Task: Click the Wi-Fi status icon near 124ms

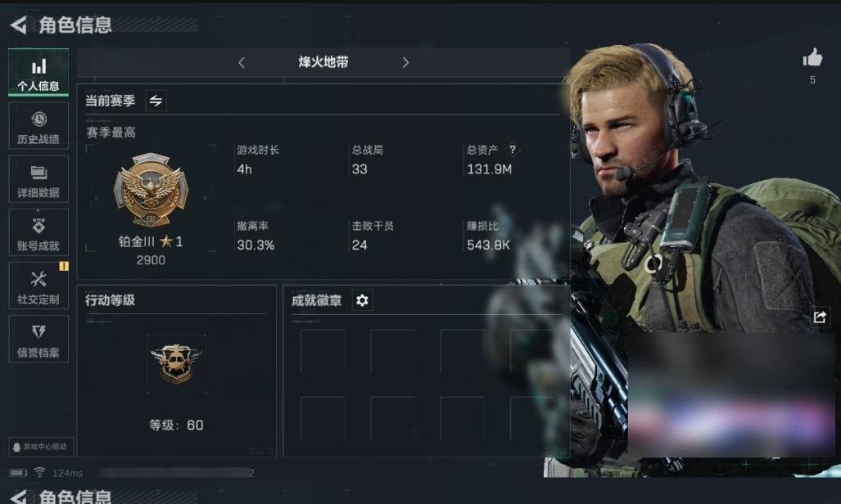Action: coord(39,472)
